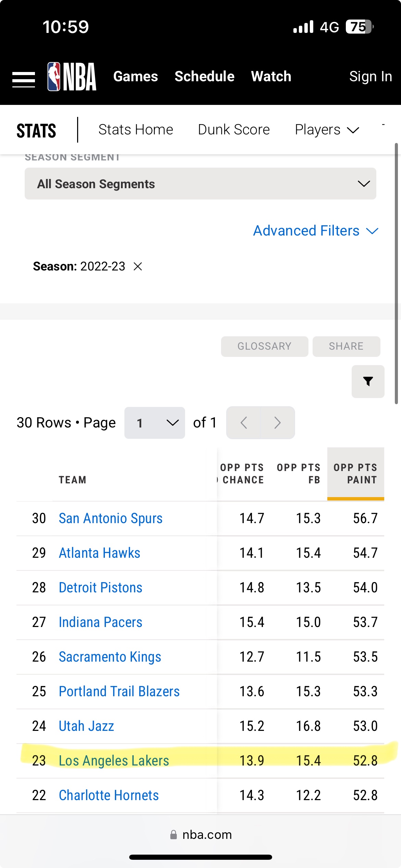Expand the Players menu
Image resolution: width=401 pixels, height=868 pixels.
327,130
